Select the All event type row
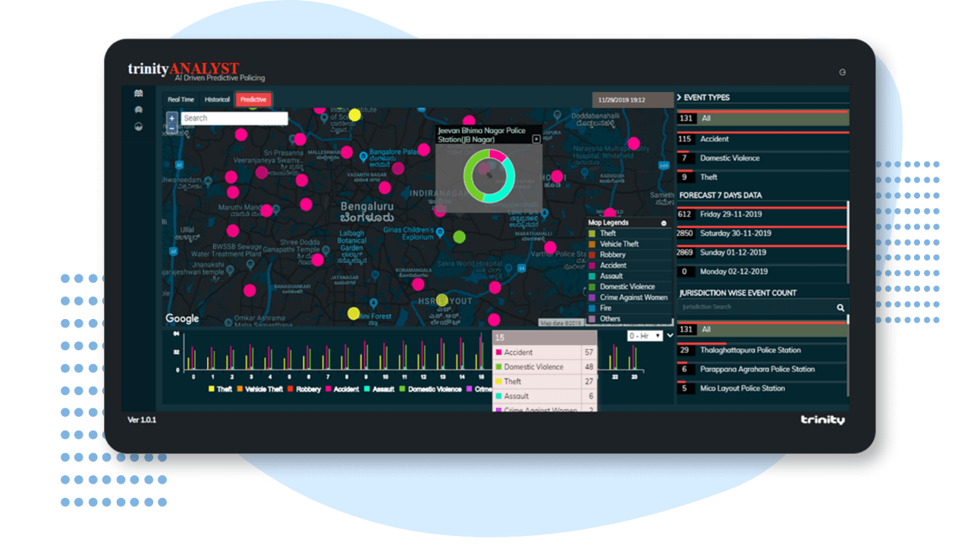The height and width of the screenshot is (548, 980). tap(762, 118)
